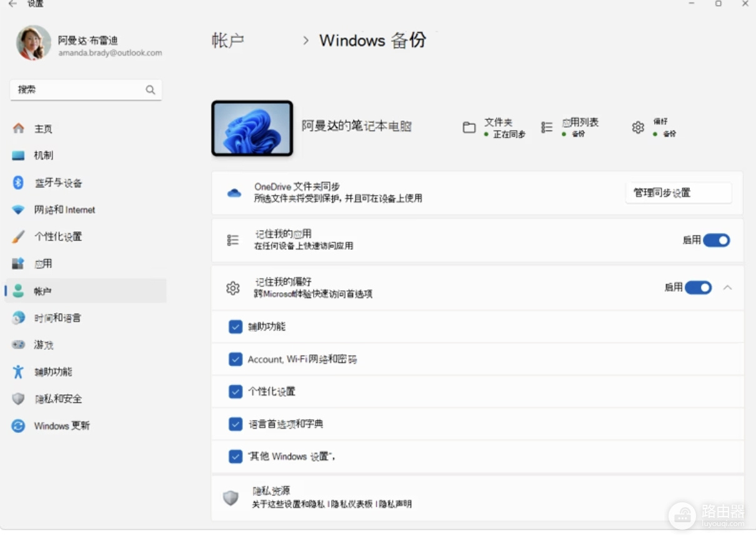Select 游戏 in the sidebar
Image resolution: width=756 pixels, height=541 pixels.
pos(44,345)
